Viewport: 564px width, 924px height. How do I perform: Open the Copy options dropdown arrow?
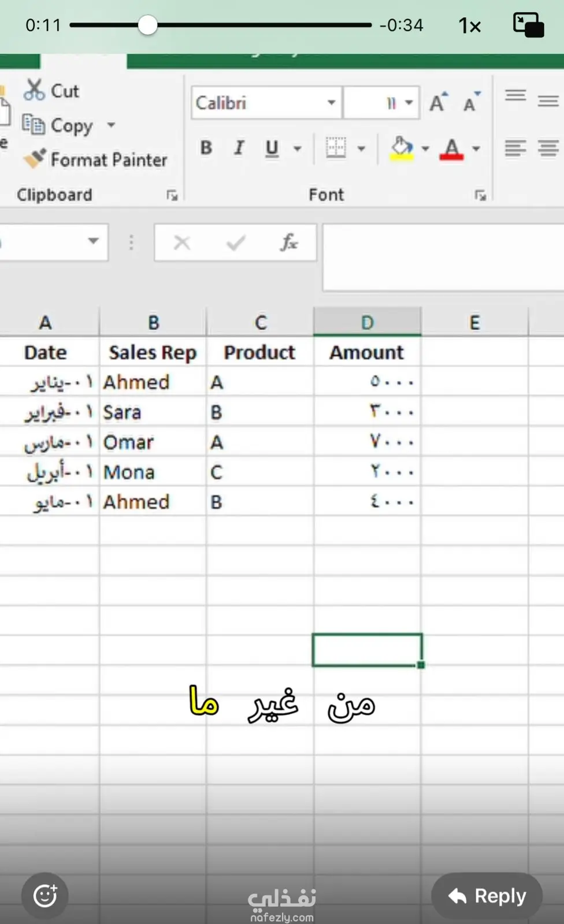[111, 125]
